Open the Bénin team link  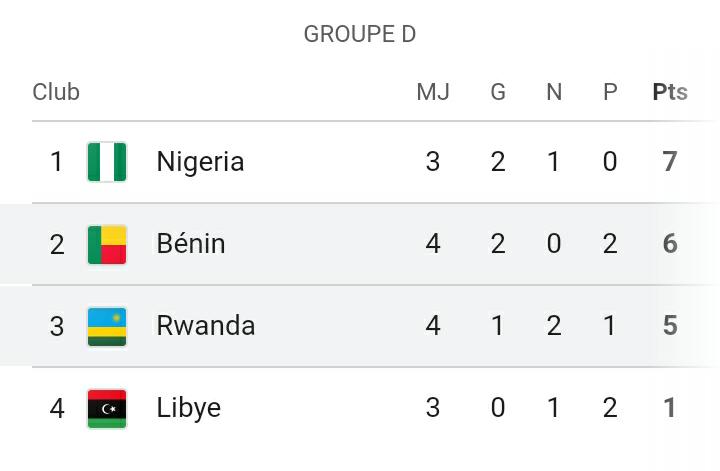[x=191, y=243]
